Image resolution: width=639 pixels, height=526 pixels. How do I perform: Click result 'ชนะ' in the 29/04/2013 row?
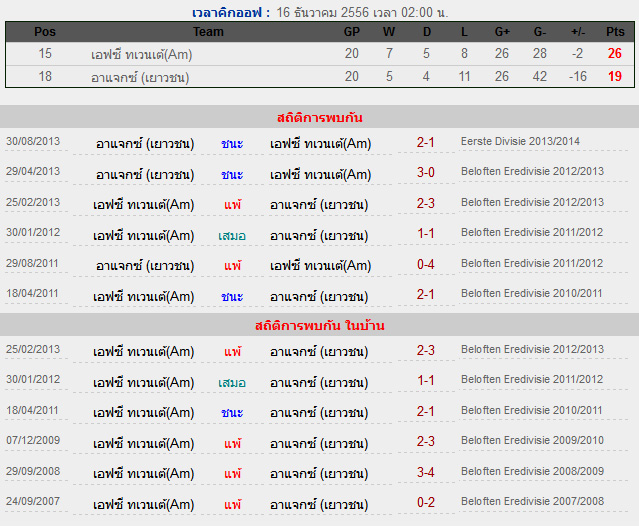232,174
